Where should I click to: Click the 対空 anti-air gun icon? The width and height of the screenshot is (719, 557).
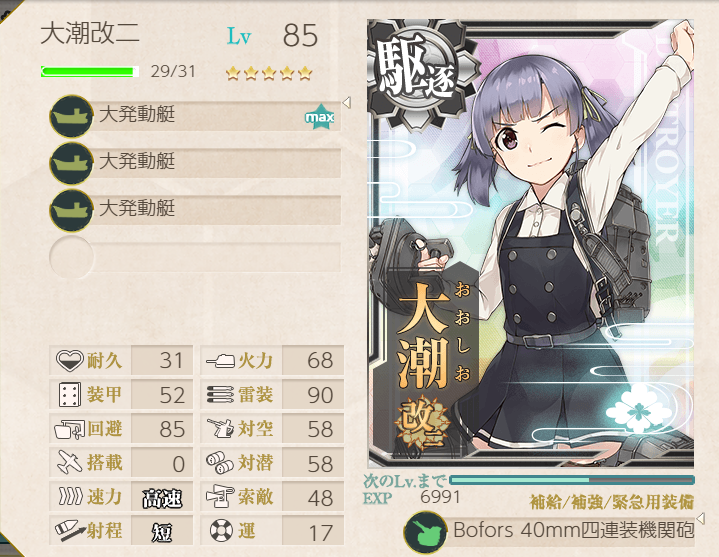221,429
